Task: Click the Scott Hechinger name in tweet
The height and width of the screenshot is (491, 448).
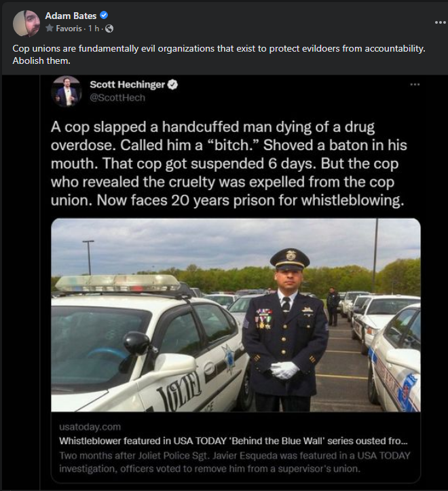Action: point(127,84)
